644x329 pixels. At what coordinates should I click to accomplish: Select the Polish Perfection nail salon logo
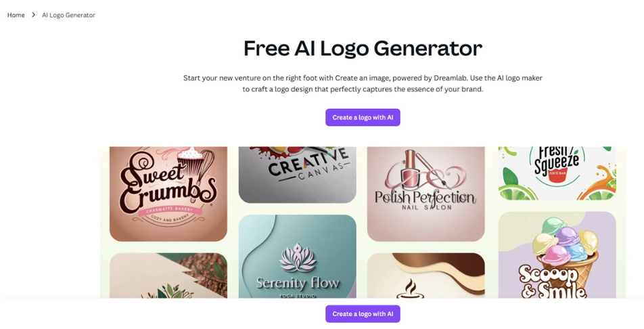[x=426, y=194]
